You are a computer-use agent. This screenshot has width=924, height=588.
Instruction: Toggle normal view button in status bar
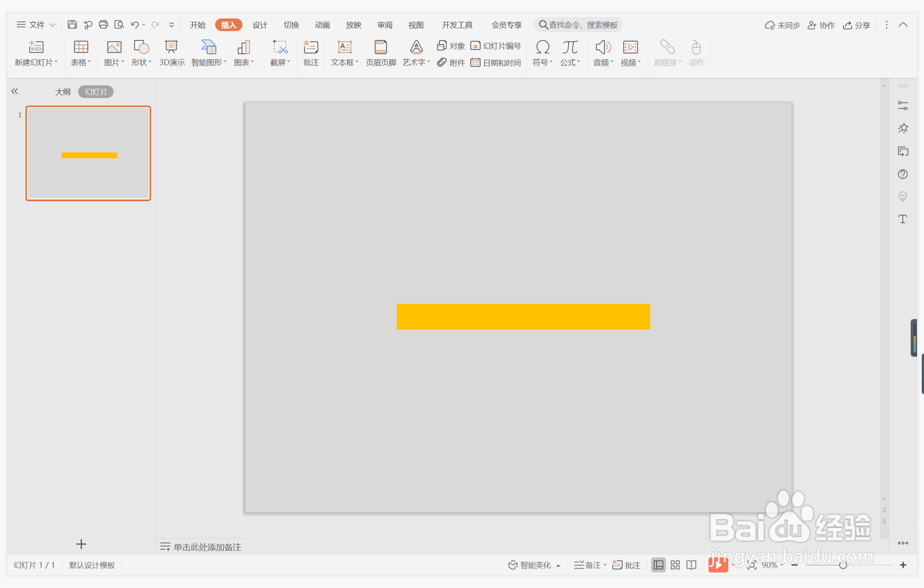pos(658,565)
